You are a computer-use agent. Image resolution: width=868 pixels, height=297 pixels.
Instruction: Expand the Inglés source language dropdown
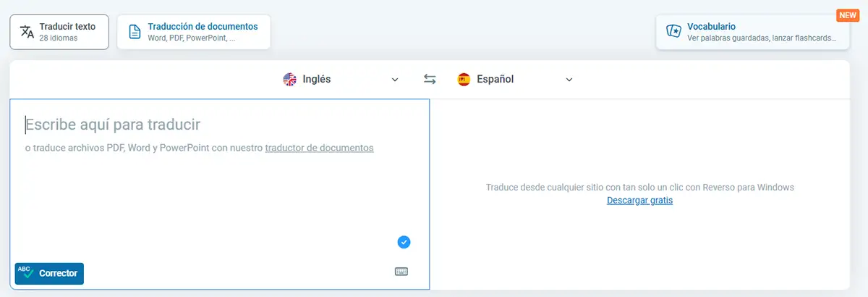pyautogui.click(x=318, y=80)
